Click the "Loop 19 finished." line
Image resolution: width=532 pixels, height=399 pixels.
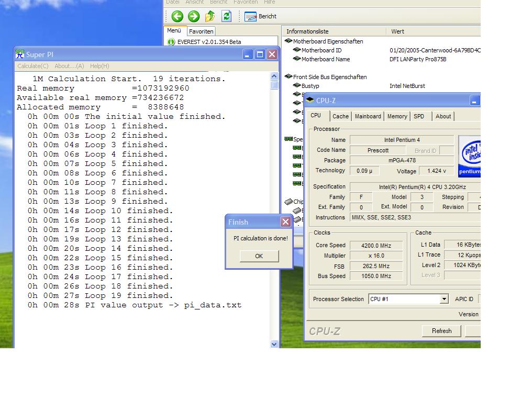tap(100, 295)
